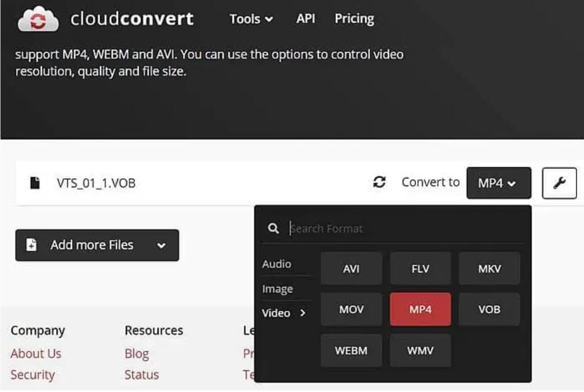Go to the Pricing page
Viewport: 584px width, 392px height.
click(354, 19)
